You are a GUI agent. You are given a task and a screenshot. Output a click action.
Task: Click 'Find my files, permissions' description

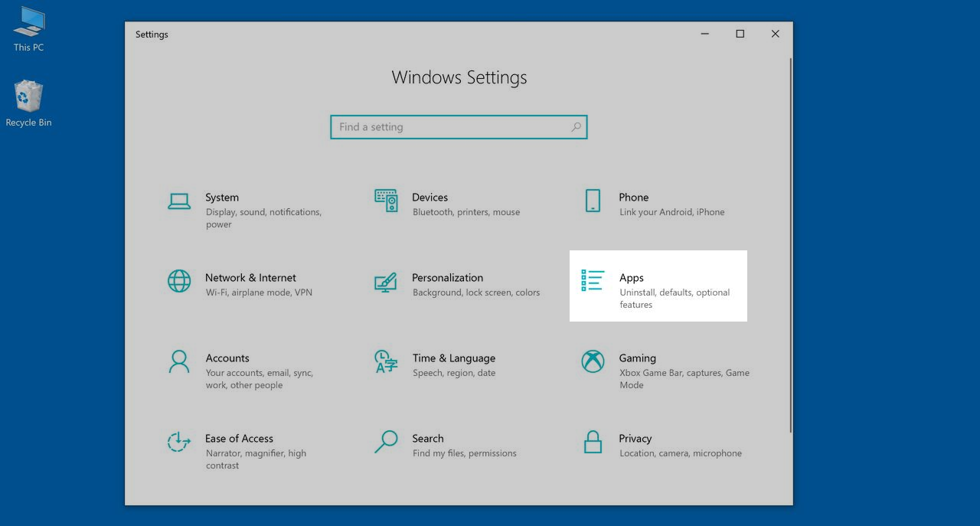tap(465, 453)
